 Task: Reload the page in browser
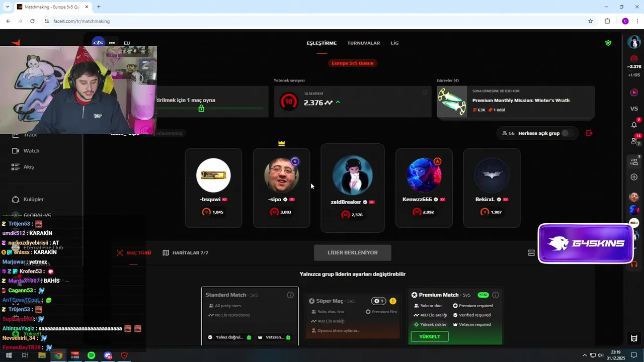click(32, 21)
